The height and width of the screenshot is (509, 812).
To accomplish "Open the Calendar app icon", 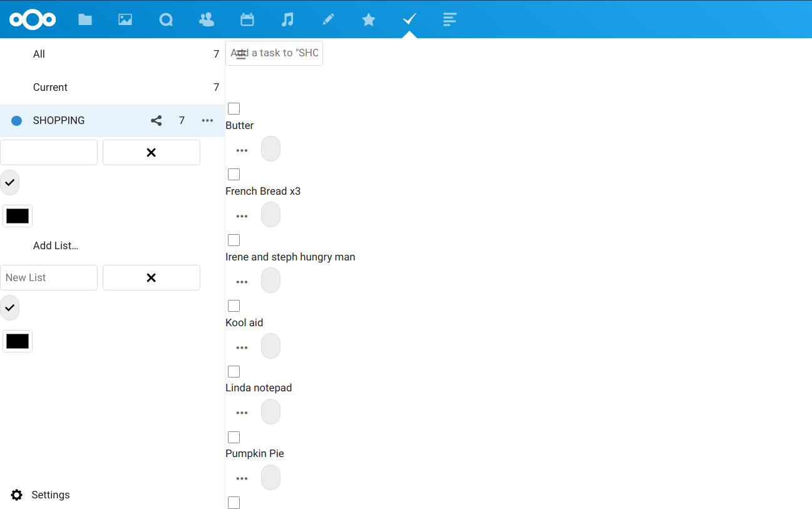I will (247, 19).
